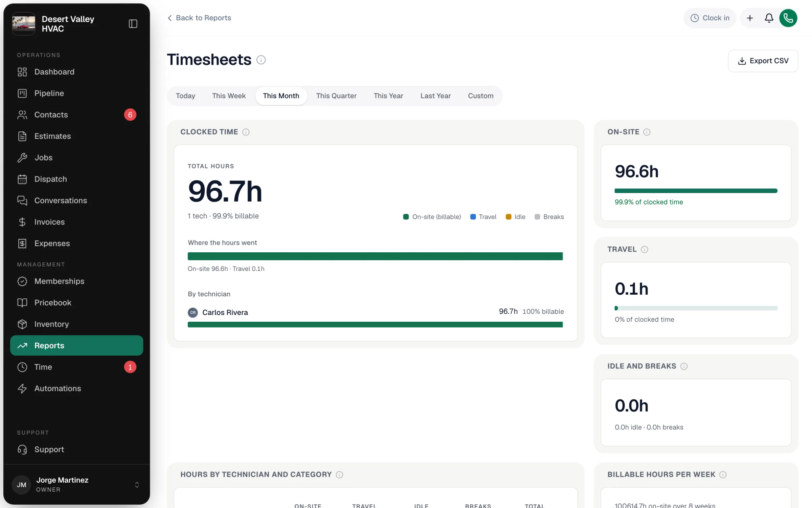Screen dimensions: 812x508
Task: Click the orange Idle legend swatch
Action: point(509,217)
